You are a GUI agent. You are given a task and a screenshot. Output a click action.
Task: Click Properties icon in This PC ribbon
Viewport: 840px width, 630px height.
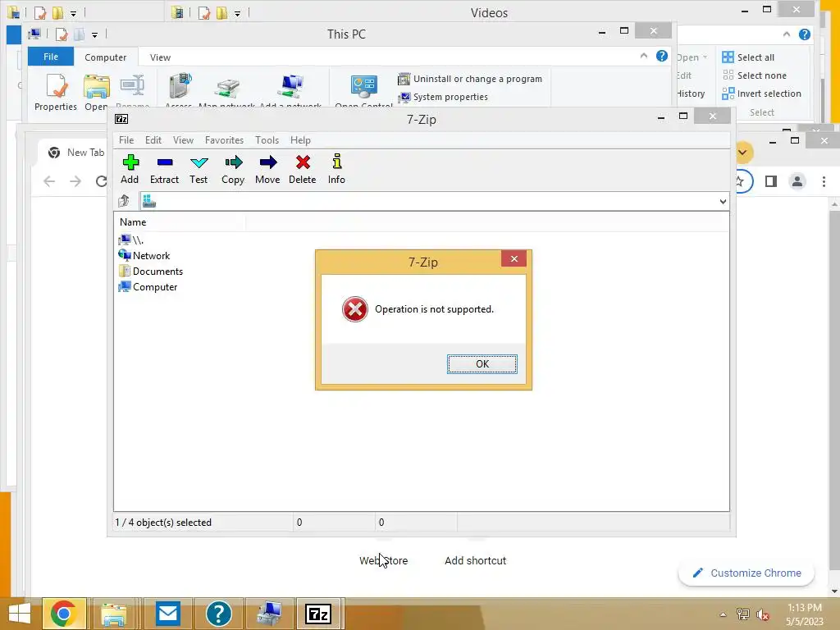click(56, 85)
